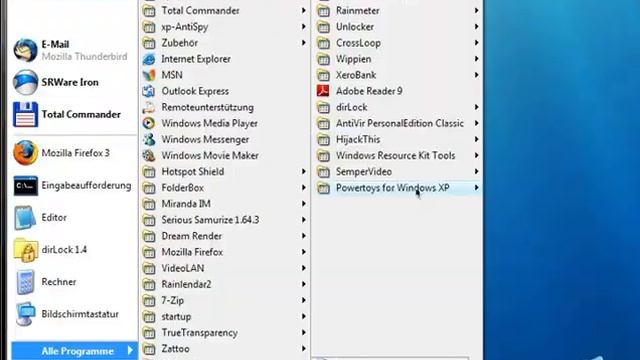
Task: Open the Alle Programme menu
Action: coord(74,351)
